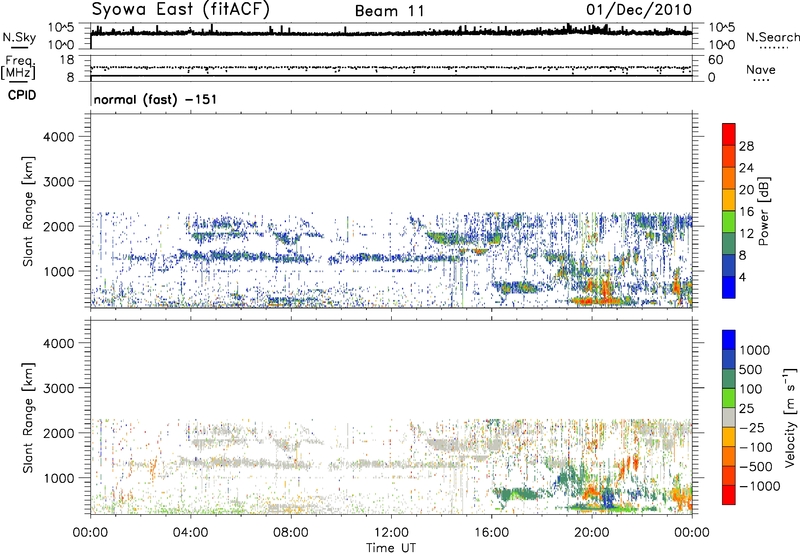This screenshot has height=554, width=800.
Task: Select velocity colorbar segment between -25 and -100
Action: click(x=729, y=437)
